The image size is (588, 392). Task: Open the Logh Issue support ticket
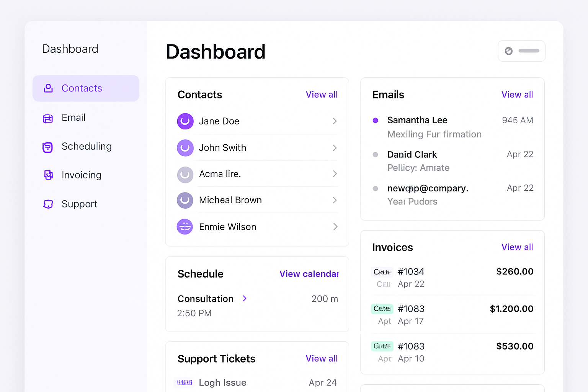[222, 383]
